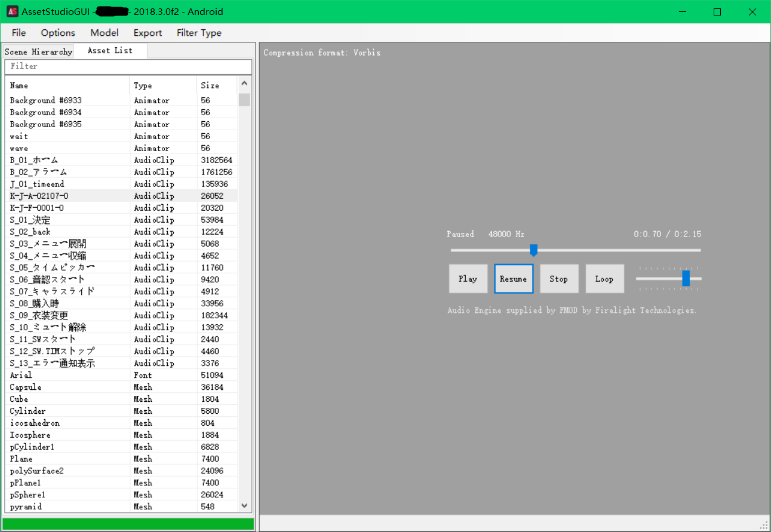The width and height of the screenshot is (771, 532).
Task: Select the K-J-F-0001-0 AudioClip row
Action: coord(121,208)
